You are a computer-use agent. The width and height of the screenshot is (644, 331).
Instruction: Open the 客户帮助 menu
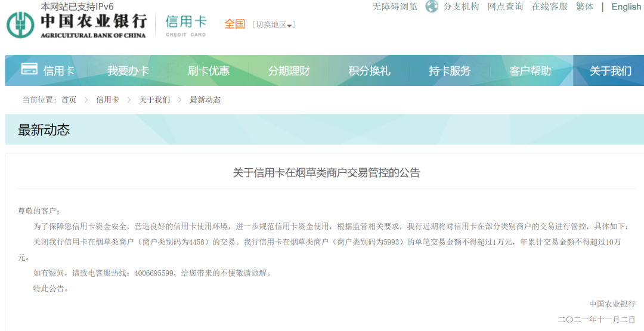tap(530, 70)
